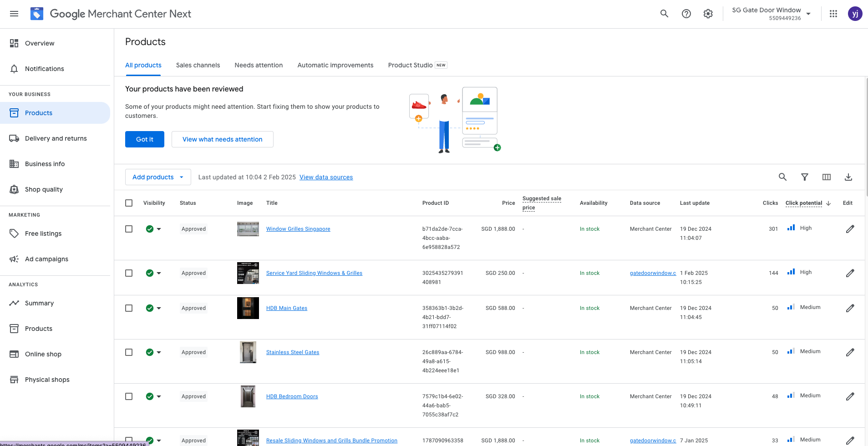
Task: Open the Google apps grid
Action: click(x=833, y=14)
